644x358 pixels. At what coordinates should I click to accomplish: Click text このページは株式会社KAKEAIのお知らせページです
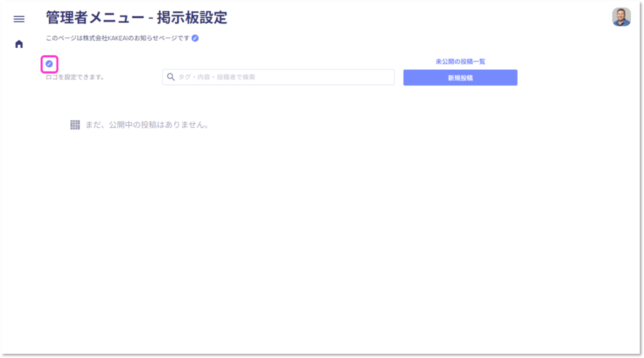(x=118, y=38)
